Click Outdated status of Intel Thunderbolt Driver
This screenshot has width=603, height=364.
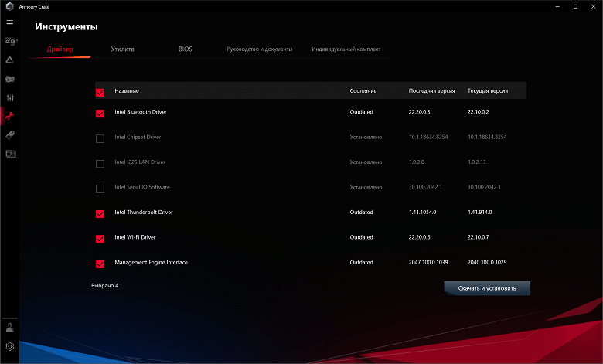coord(362,213)
